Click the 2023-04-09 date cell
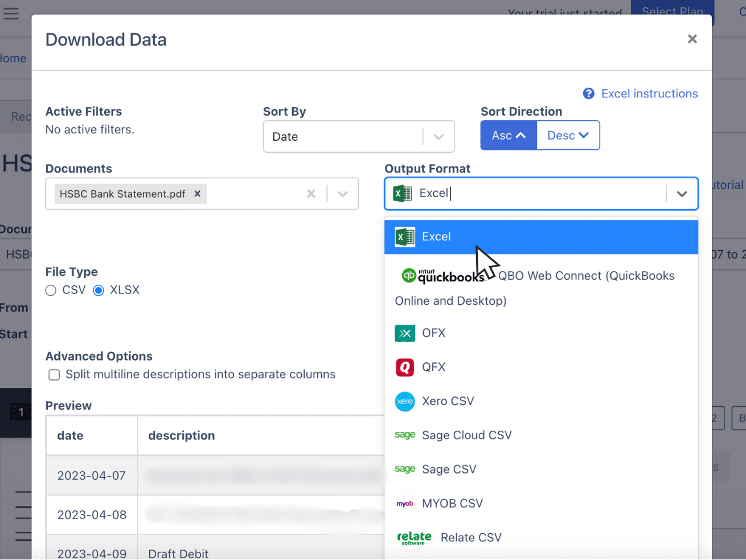 tap(92, 548)
